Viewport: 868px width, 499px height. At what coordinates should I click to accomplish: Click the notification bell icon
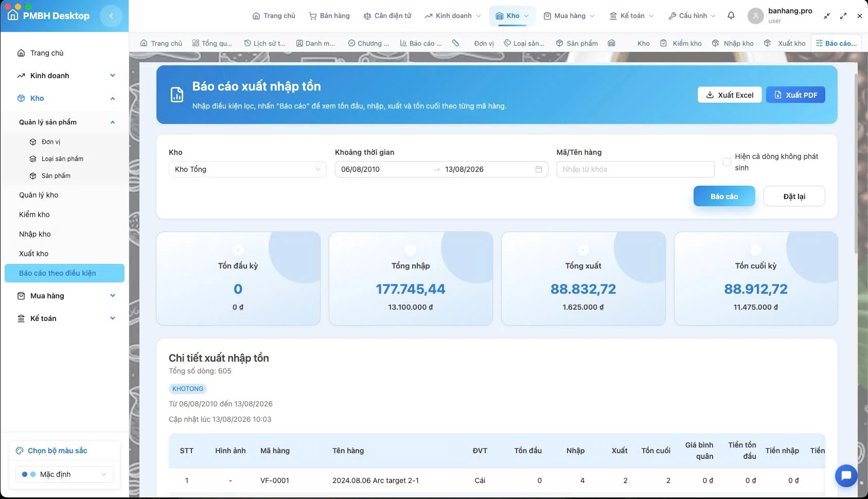point(731,15)
